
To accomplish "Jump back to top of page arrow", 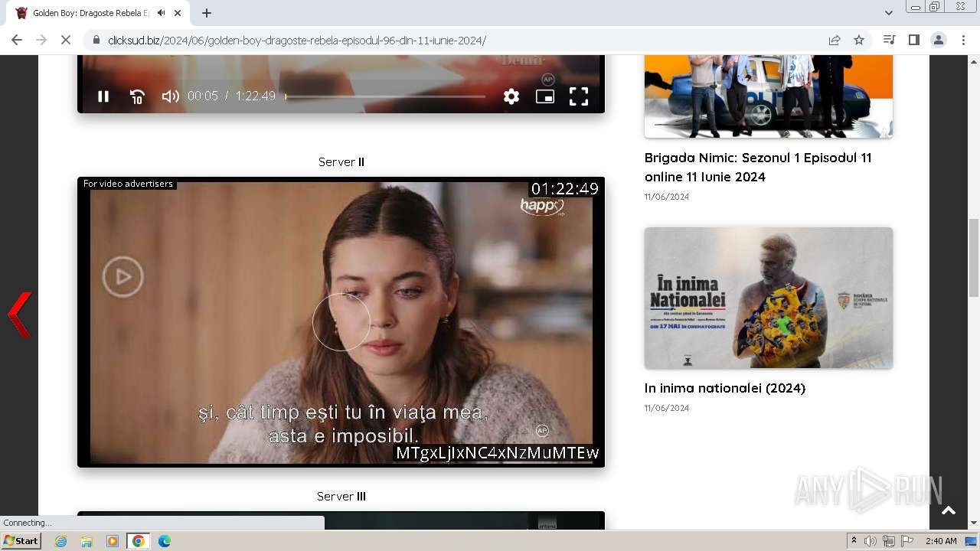I will coord(949,510).
